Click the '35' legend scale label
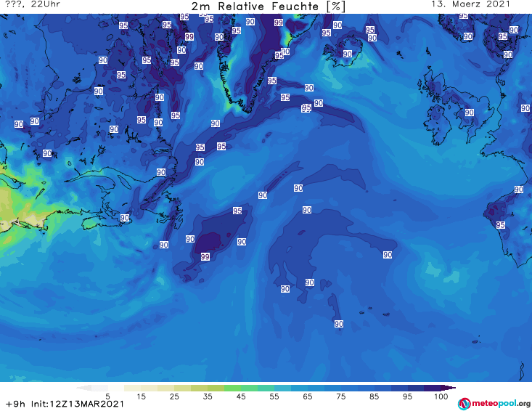 pos(208,396)
